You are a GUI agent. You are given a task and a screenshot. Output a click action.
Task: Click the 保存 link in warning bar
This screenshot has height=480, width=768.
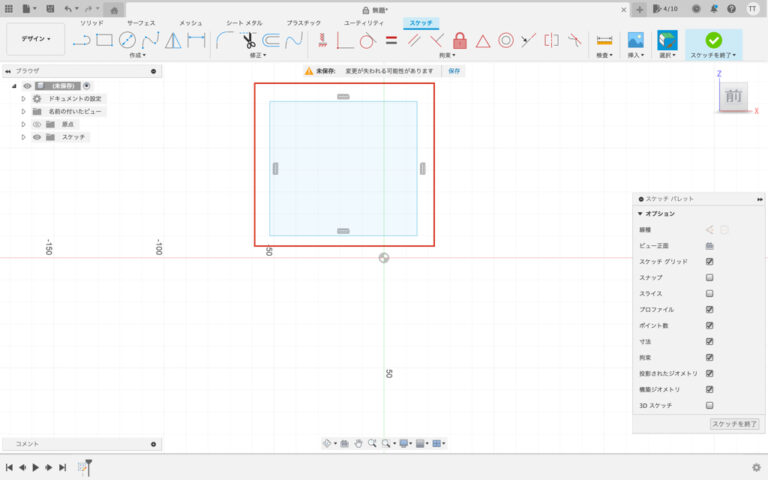[x=454, y=72]
